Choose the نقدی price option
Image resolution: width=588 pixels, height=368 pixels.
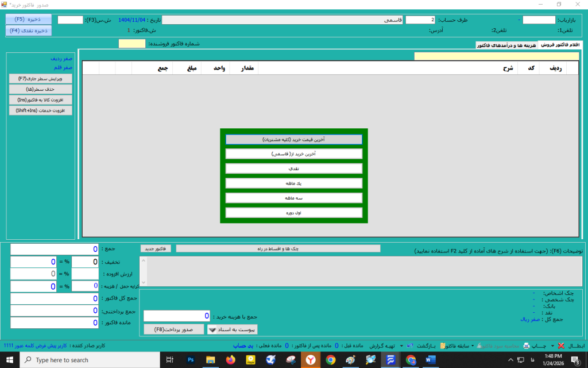[x=293, y=168]
